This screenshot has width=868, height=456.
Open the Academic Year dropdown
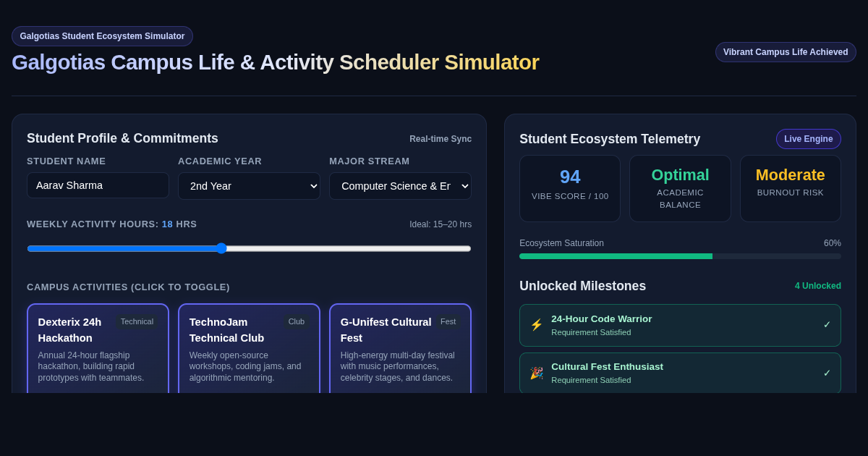tap(249, 186)
